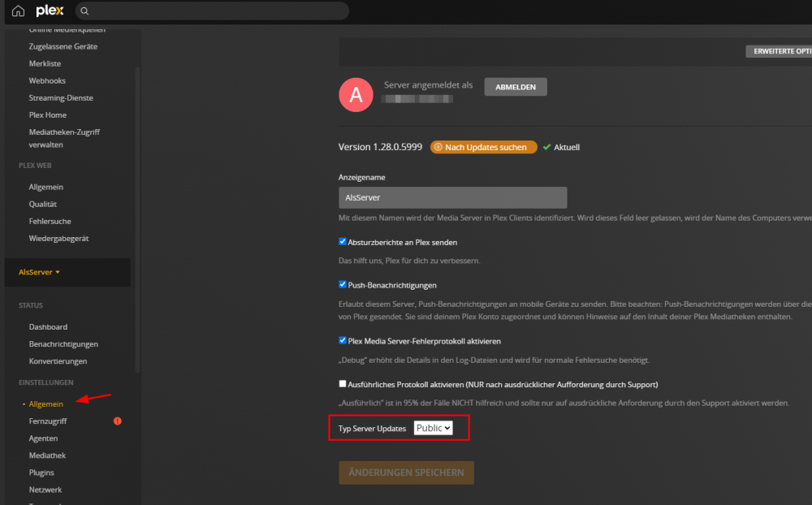Viewport: 812px width, 505px height.
Task: Open Benachrichtigungen status page
Action: pos(63,344)
